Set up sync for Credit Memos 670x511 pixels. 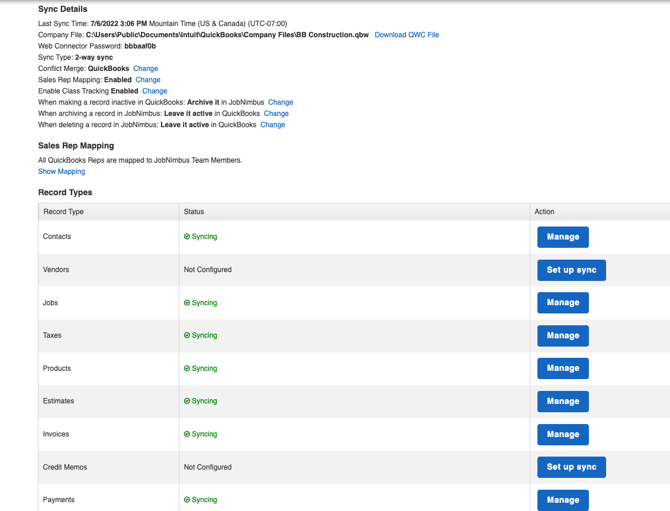point(571,467)
